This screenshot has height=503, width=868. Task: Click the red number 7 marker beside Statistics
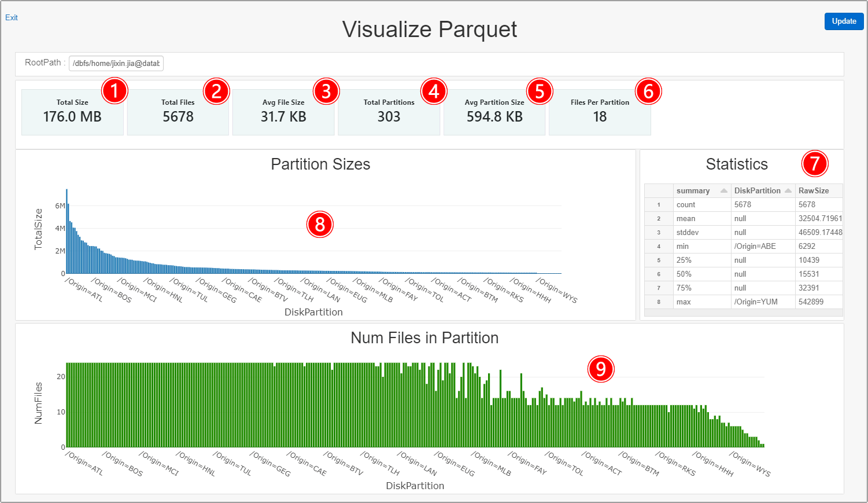coord(814,164)
